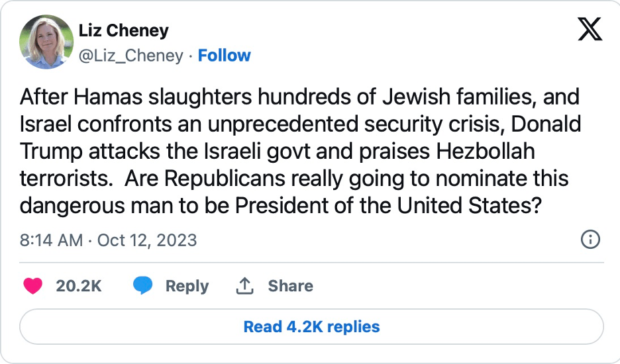Click the Oct 12, 2023 date text
Screen dimensions: 620x364
147,239
